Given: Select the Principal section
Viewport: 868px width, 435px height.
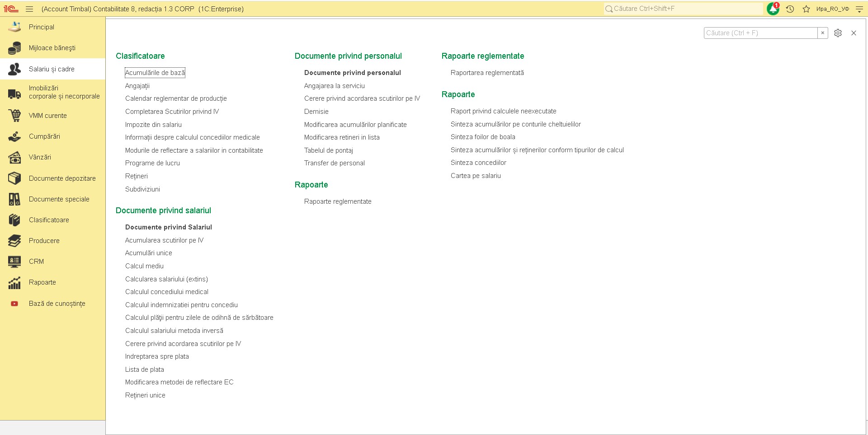Looking at the screenshot, I should [x=41, y=27].
